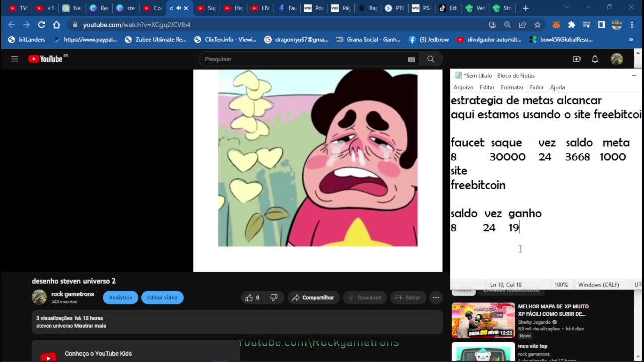This screenshot has width=644, height=362.
Task: Open Chrome home page button
Action: pyautogui.click(x=57, y=25)
